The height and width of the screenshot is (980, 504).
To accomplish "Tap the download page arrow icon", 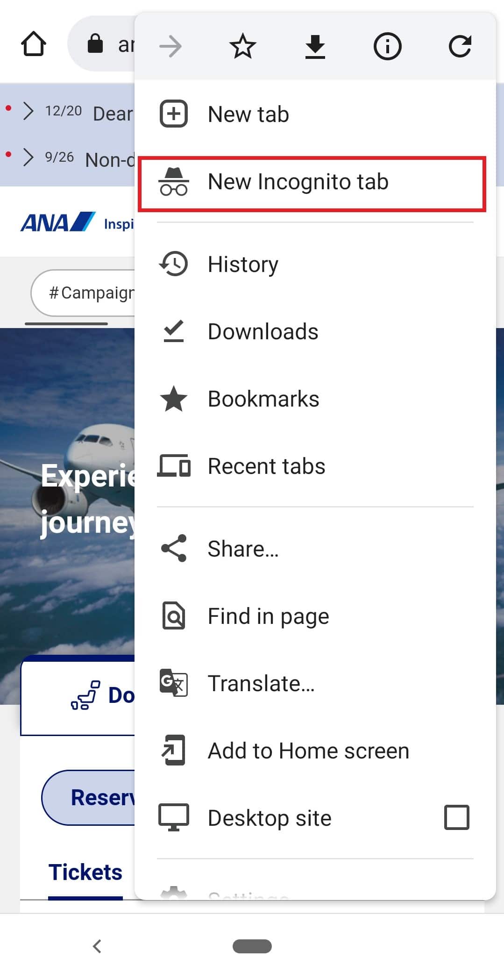I will 315,47.
